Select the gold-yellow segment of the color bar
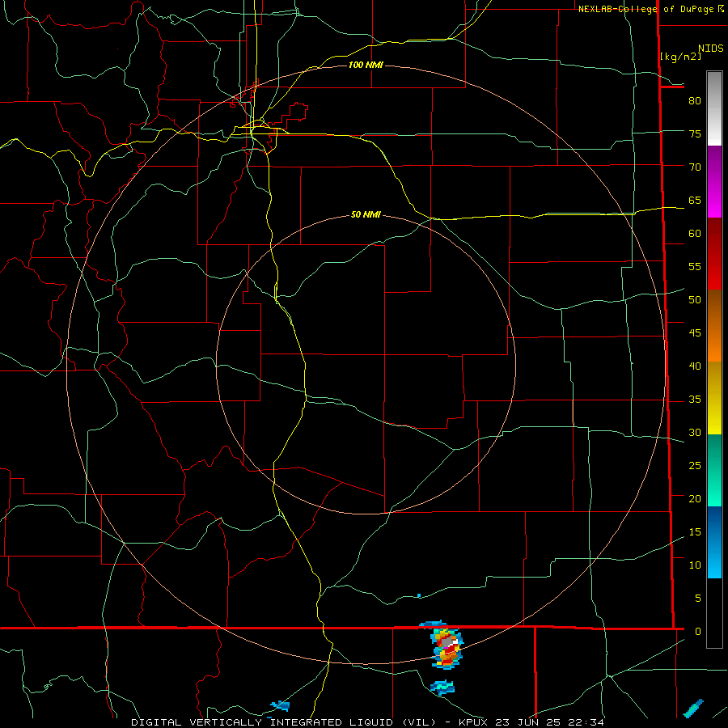This screenshot has width=728, height=728. pyautogui.click(x=714, y=398)
